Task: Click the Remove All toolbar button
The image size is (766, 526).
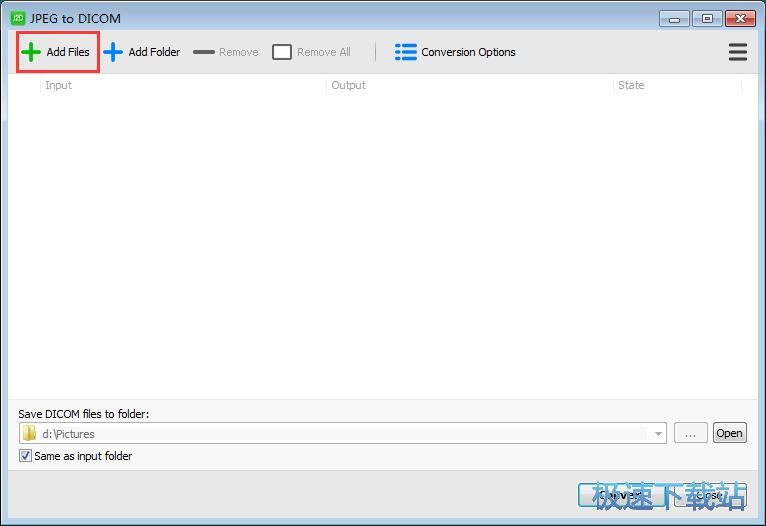Action: [311, 52]
